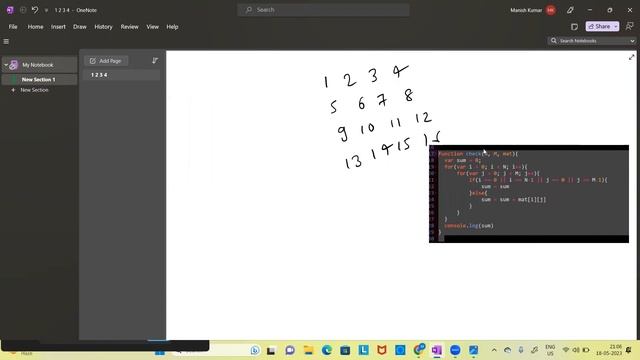Open the Chat icon in the taskbar
640x360 pixels.
(290, 350)
